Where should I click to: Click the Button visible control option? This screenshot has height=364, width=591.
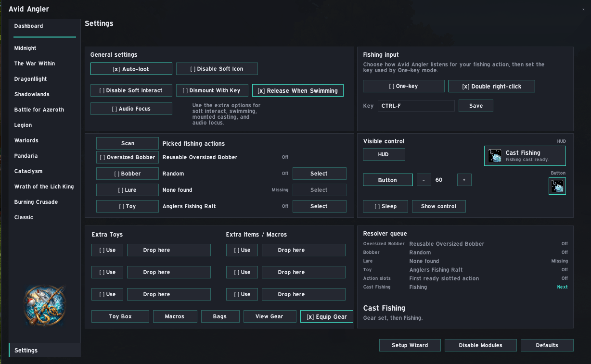(387, 180)
